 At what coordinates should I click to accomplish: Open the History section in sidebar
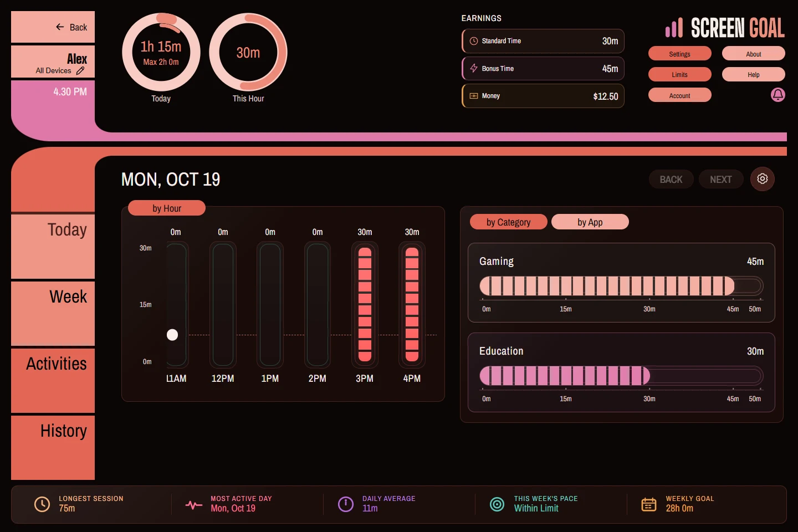tap(53, 448)
